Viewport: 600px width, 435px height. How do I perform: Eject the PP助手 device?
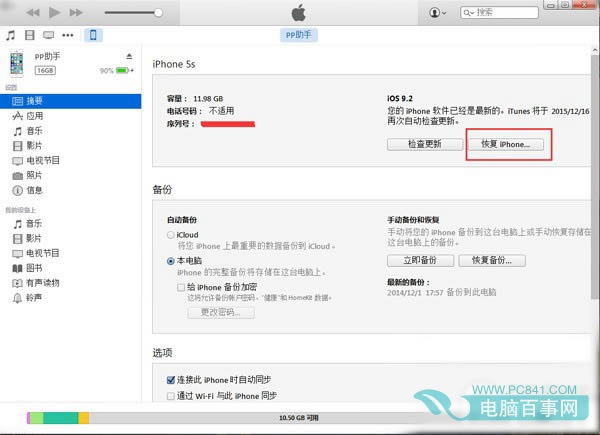pyautogui.click(x=129, y=56)
